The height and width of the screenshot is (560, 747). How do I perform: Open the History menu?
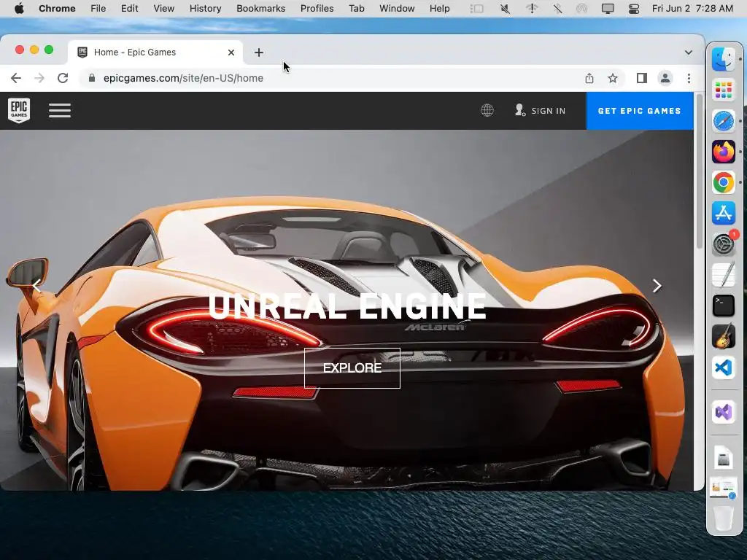(205, 9)
